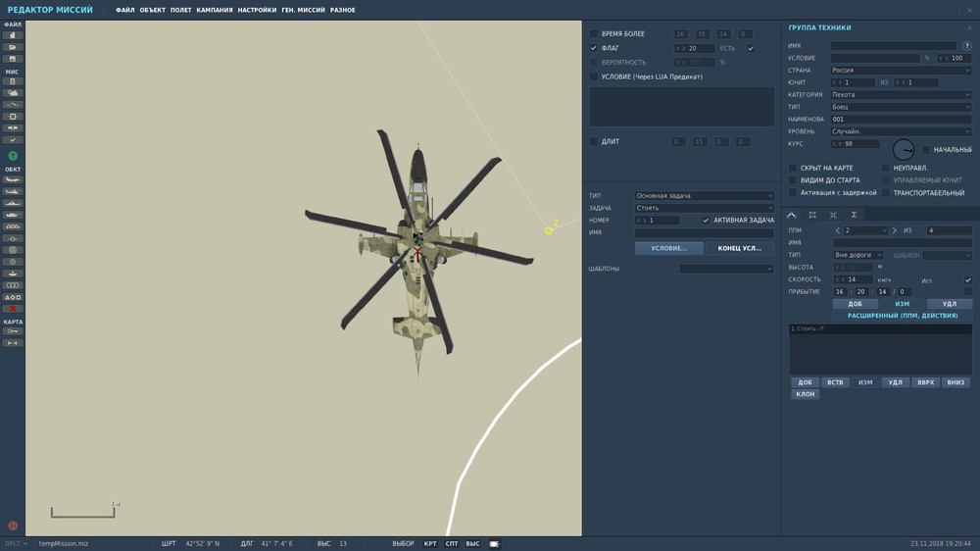Click the КУРС heading dial
This screenshot has height=551, width=980.
904,149
